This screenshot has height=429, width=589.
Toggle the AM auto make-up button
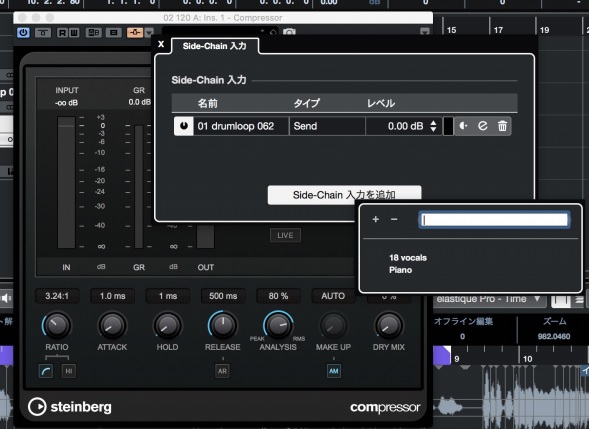click(x=334, y=371)
